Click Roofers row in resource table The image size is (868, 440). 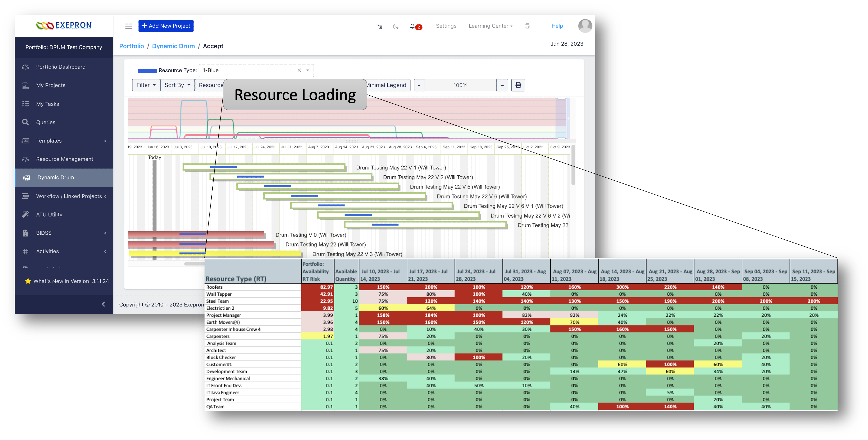click(x=521, y=287)
